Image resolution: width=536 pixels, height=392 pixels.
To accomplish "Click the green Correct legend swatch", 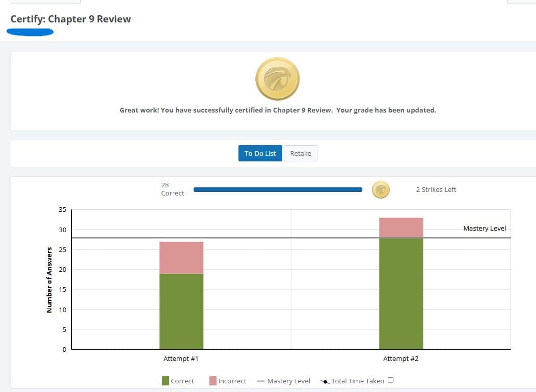I will (x=166, y=381).
